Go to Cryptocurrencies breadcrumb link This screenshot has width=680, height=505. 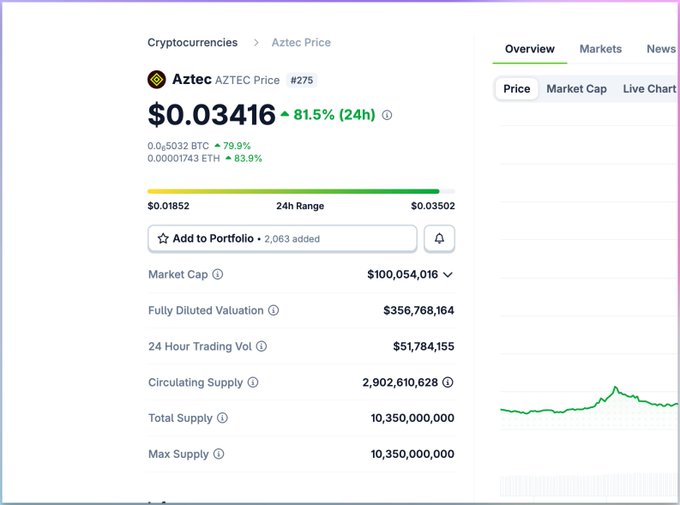[193, 43]
